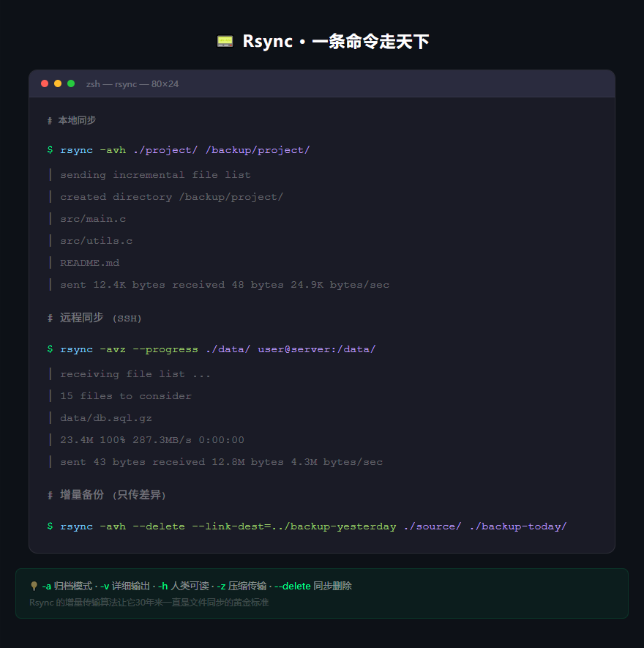The image size is (644, 648).
Task: Click the yellow minimize dot in terminal
Action: point(58,83)
